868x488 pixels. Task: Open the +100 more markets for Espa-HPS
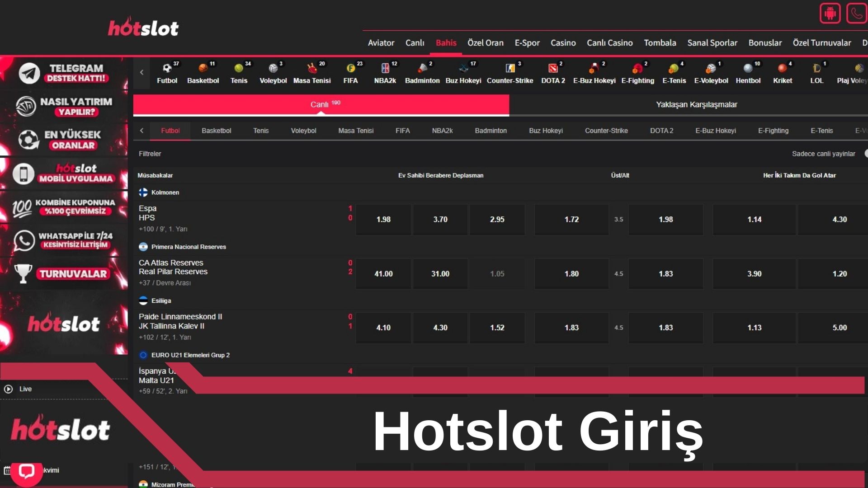146,229
